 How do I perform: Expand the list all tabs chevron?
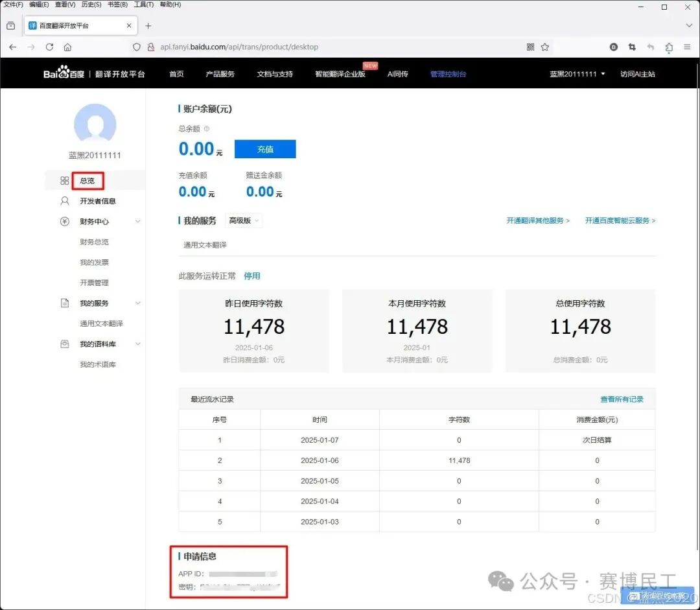[689, 26]
